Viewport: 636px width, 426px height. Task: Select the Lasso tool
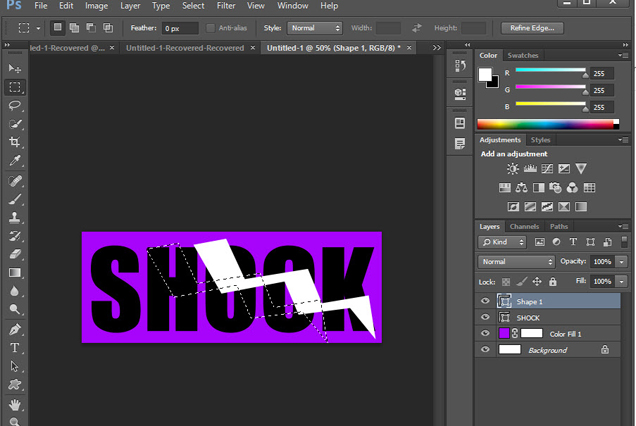coord(15,105)
